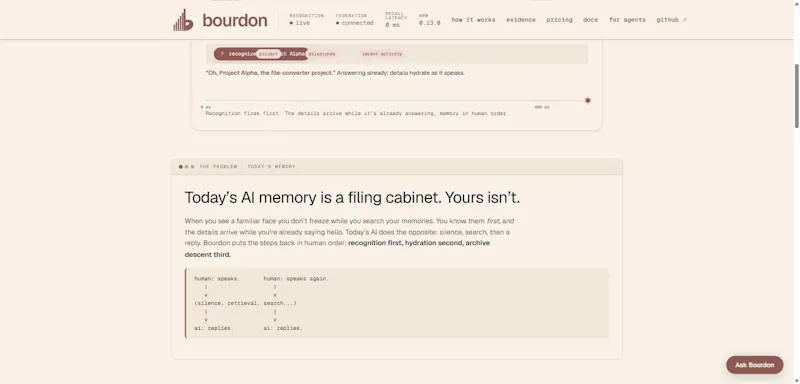Viewport: 800px width, 384px height.
Task: Click the 'Oh, Project Alpha' quote text
Action: pos(270,73)
